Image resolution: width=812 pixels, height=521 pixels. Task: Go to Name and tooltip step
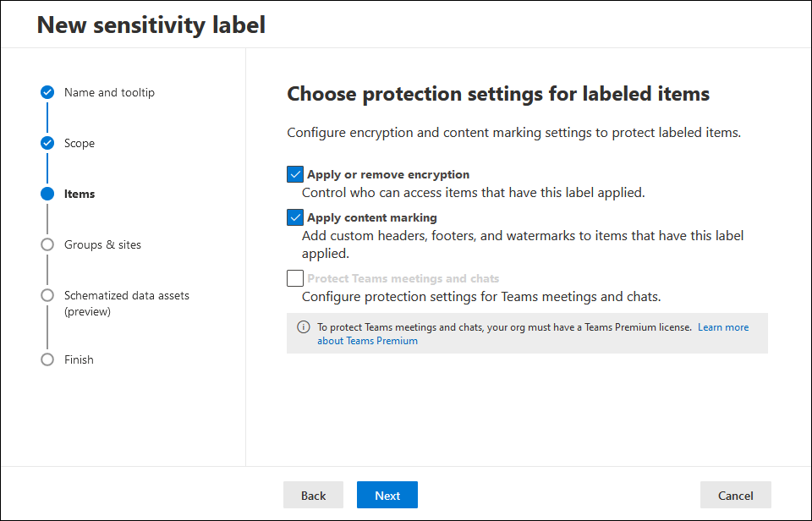pyautogui.click(x=109, y=92)
